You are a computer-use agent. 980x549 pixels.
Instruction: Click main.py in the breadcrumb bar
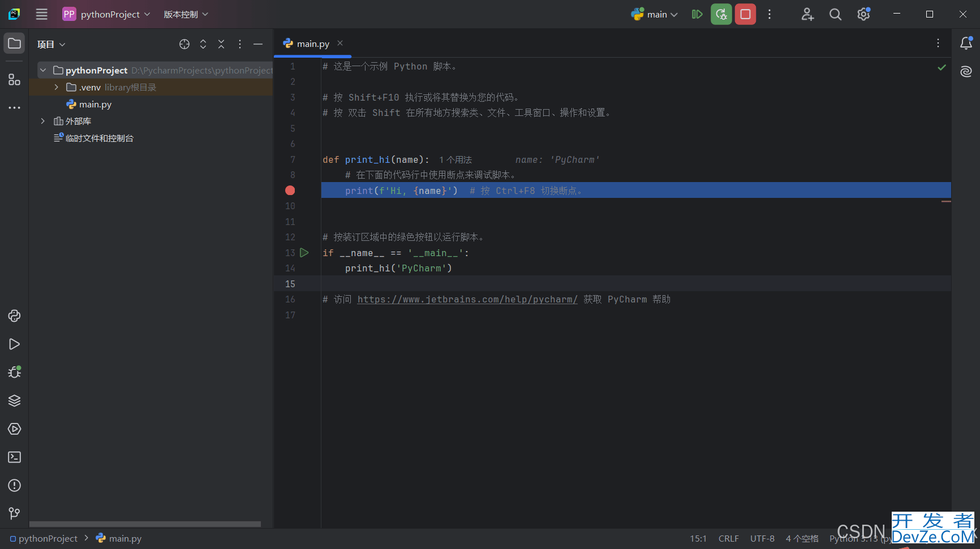pyautogui.click(x=119, y=538)
